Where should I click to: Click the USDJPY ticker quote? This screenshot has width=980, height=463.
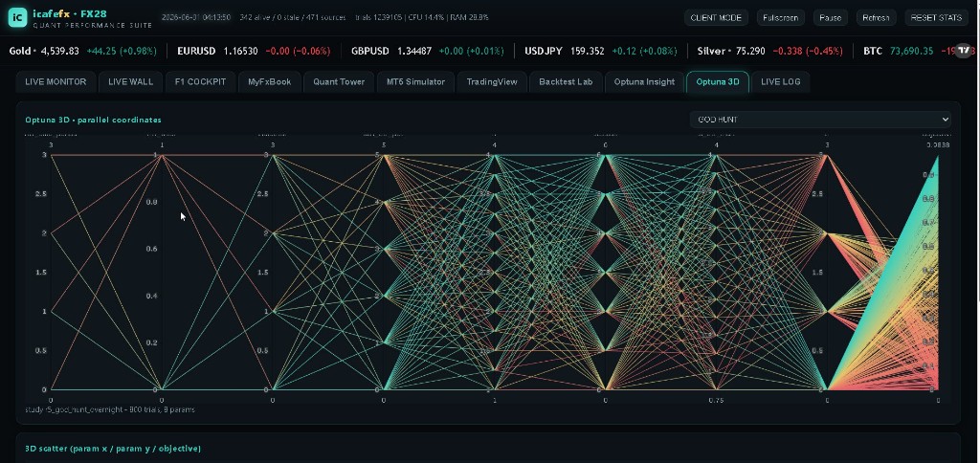coord(601,52)
